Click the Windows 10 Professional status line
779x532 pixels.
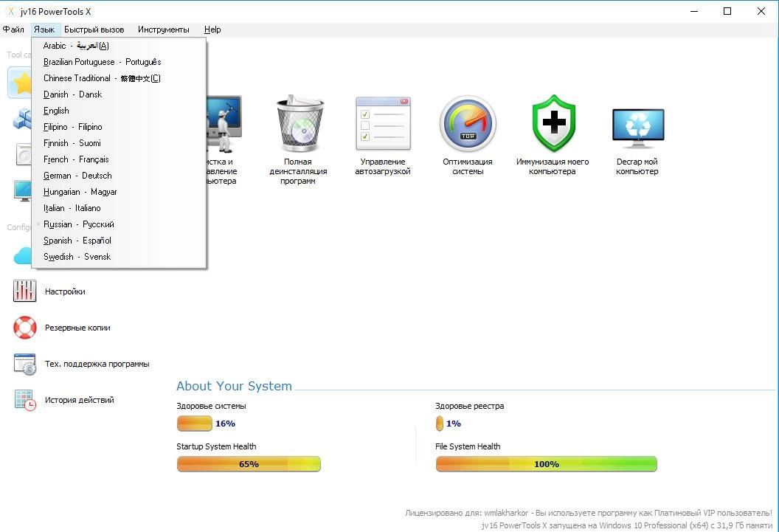[x=626, y=525]
